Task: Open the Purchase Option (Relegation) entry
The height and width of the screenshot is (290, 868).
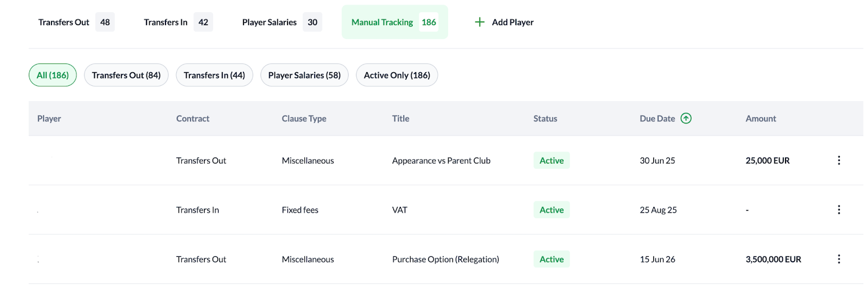Action: 445,260
